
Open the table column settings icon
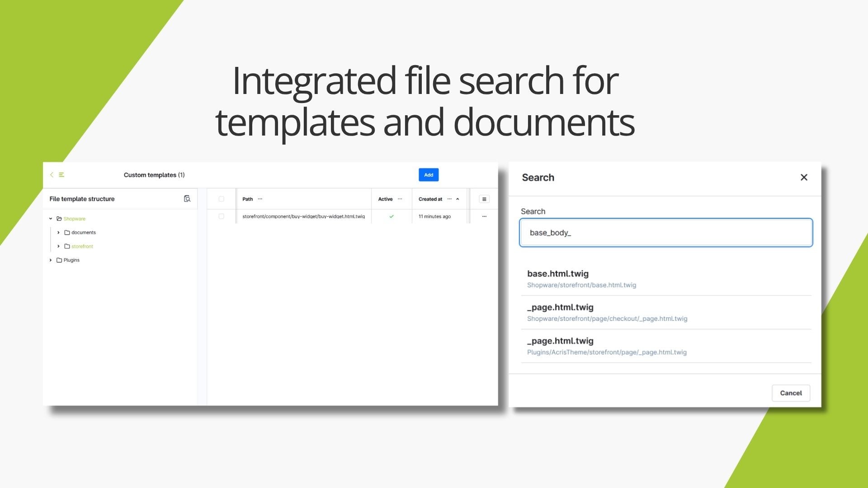[x=484, y=199]
